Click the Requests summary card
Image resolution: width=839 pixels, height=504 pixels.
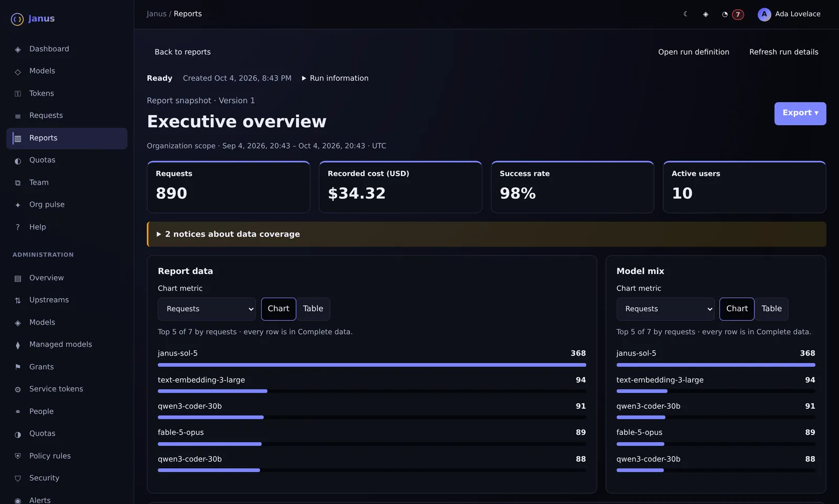click(229, 187)
